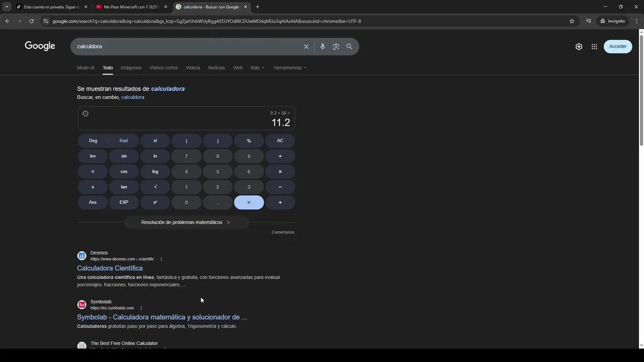Viewport: 644px width, 362px height.
Task: Expand the Más dropdown
Action: coord(257,67)
